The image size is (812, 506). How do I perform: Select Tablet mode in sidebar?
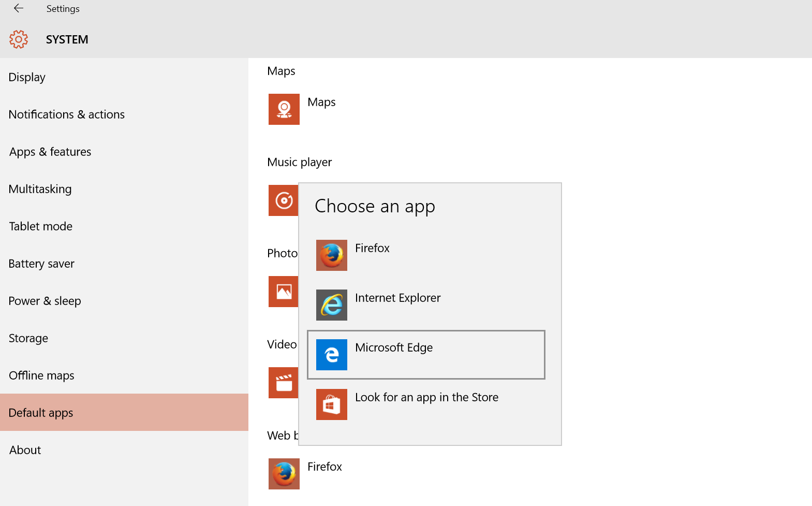124,226
